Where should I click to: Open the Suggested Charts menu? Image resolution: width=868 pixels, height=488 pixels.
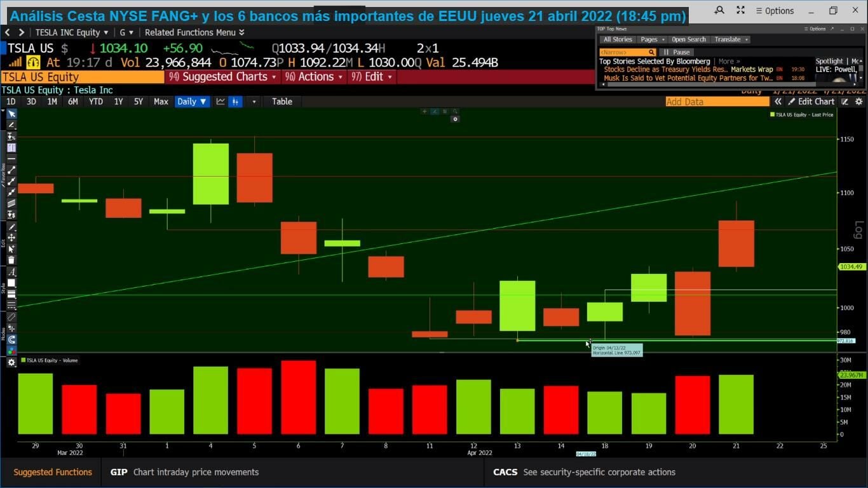(222, 77)
